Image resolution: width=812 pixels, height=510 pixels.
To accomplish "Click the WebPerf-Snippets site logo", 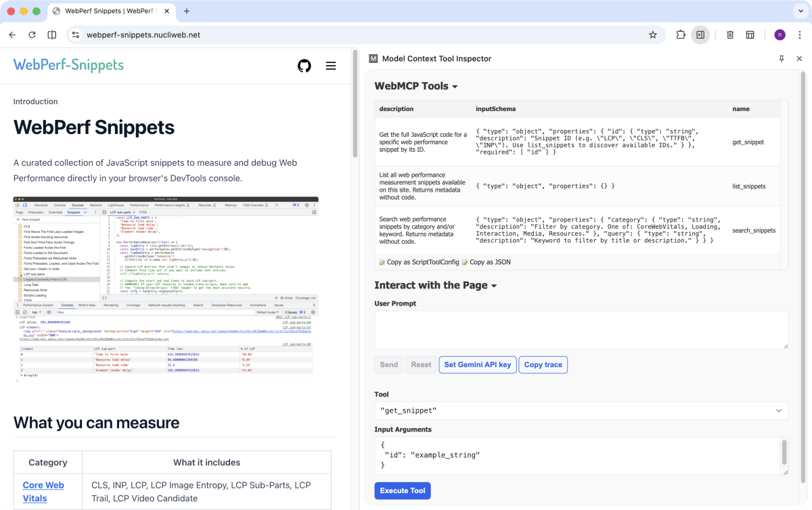I will (x=68, y=65).
